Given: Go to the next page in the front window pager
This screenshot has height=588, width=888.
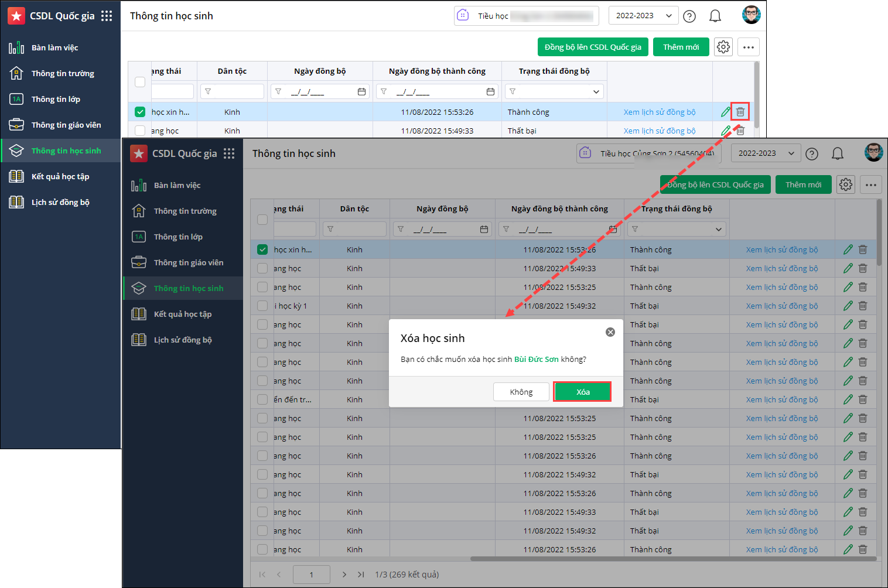Looking at the screenshot, I should 344,575.
